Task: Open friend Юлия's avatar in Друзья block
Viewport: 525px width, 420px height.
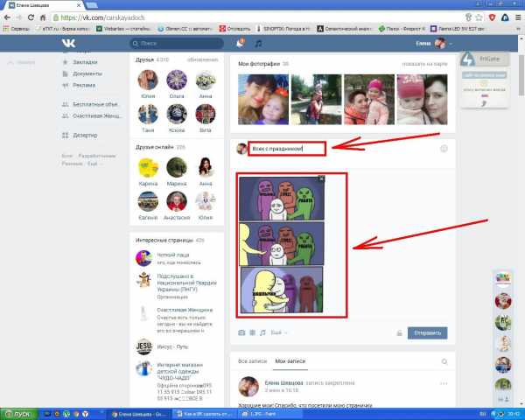Action: (148, 80)
